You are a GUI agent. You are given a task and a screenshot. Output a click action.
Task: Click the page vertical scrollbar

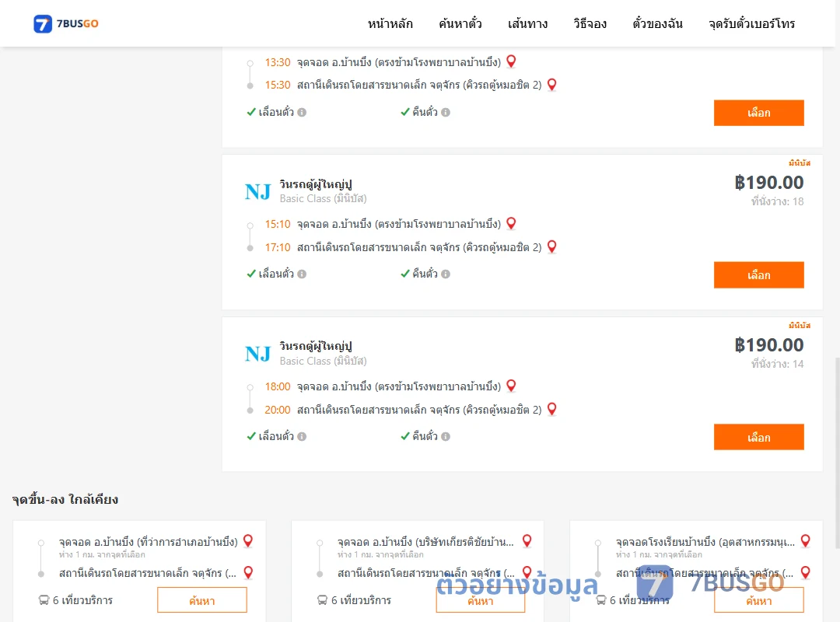838,453
